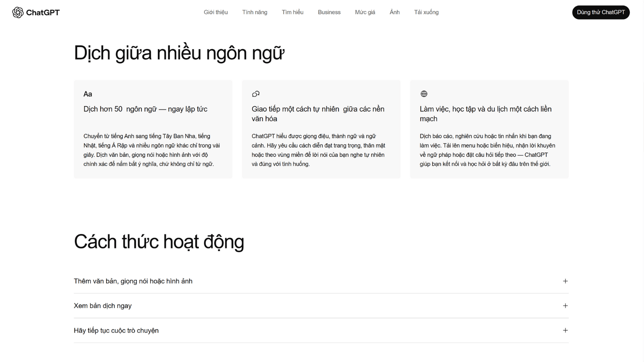Click the ChatGPT wordmark link
This screenshot has width=644, height=362.
(43, 12)
